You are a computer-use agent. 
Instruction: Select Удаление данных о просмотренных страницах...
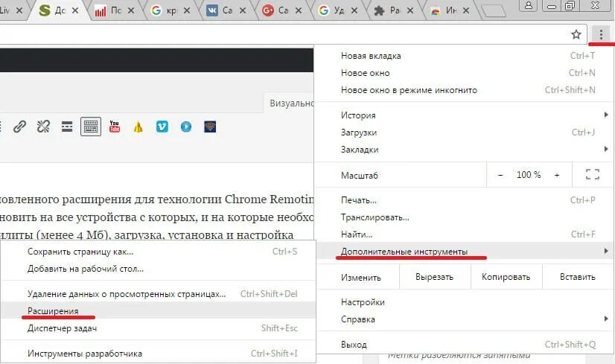point(158,294)
